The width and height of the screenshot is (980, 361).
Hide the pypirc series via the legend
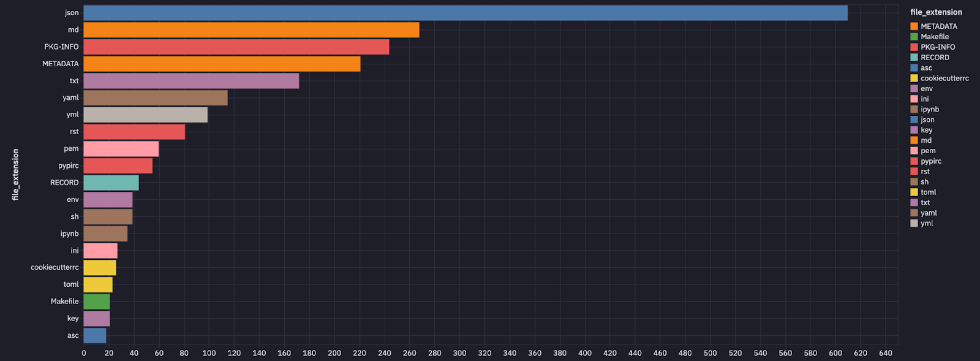pos(930,161)
